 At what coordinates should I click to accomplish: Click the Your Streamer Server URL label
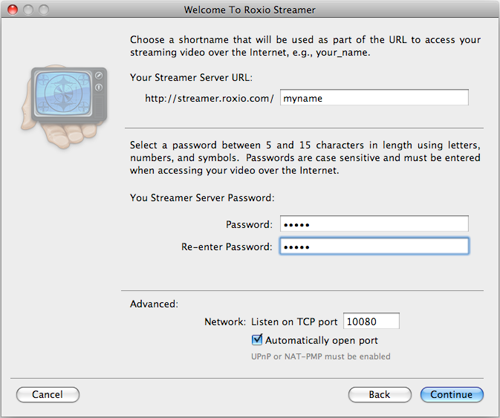191,78
